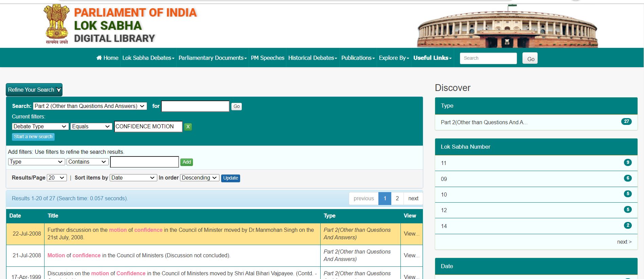Collapse the Refine Your Search panel
Screen dimensions: 644x279
click(x=34, y=90)
